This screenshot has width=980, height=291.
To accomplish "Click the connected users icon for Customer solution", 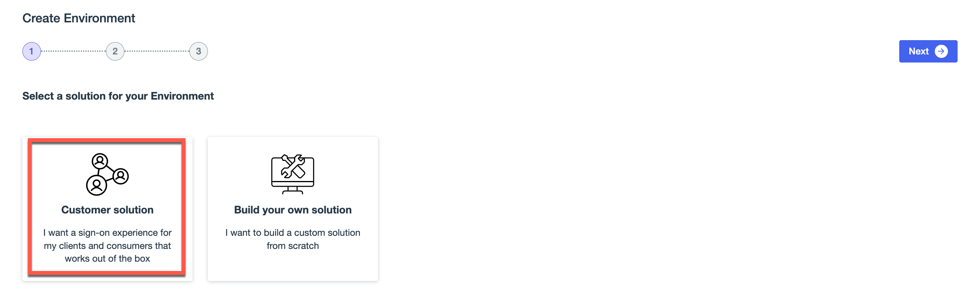I will (x=107, y=174).
